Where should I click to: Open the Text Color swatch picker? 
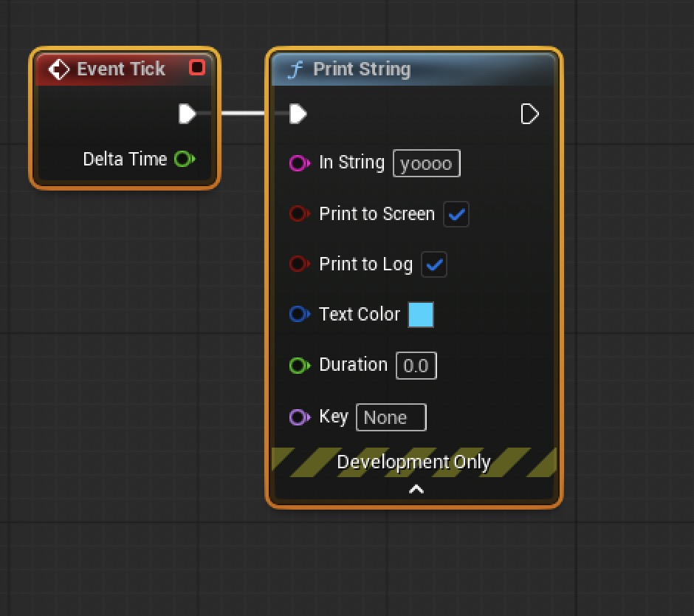click(x=421, y=315)
